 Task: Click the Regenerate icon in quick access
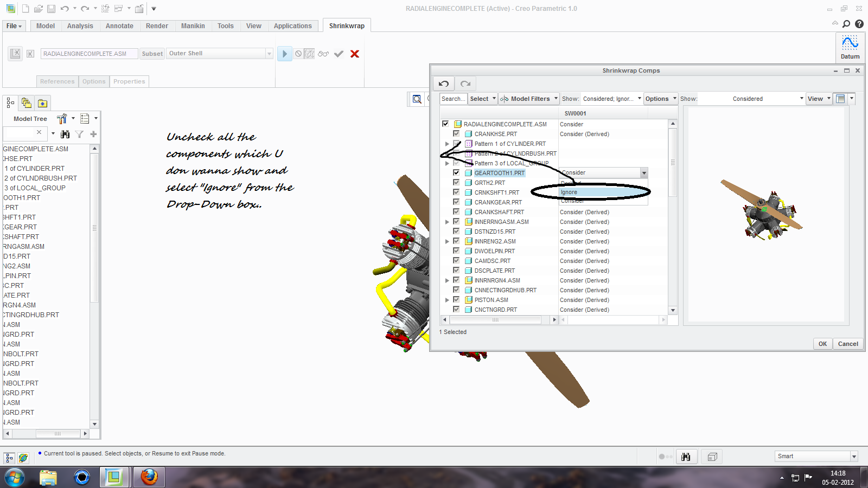pyautogui.click(x=105, y=9)
